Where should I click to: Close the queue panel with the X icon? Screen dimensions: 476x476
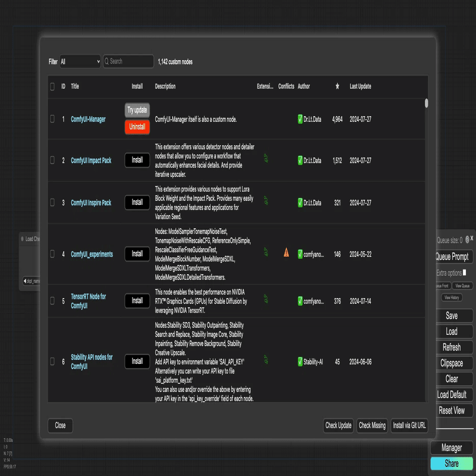click(x=472, y=239)
